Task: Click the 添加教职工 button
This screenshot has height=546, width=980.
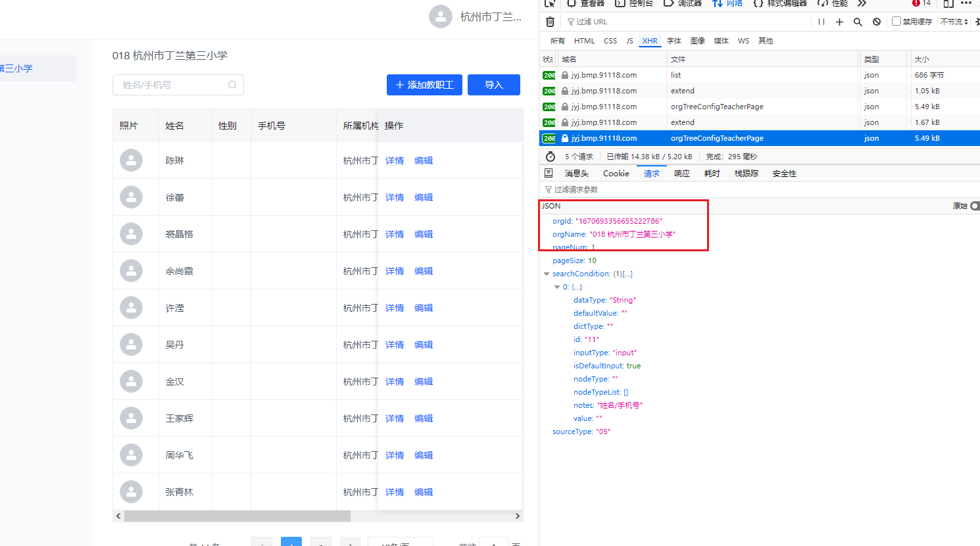Action: [424, 85]
